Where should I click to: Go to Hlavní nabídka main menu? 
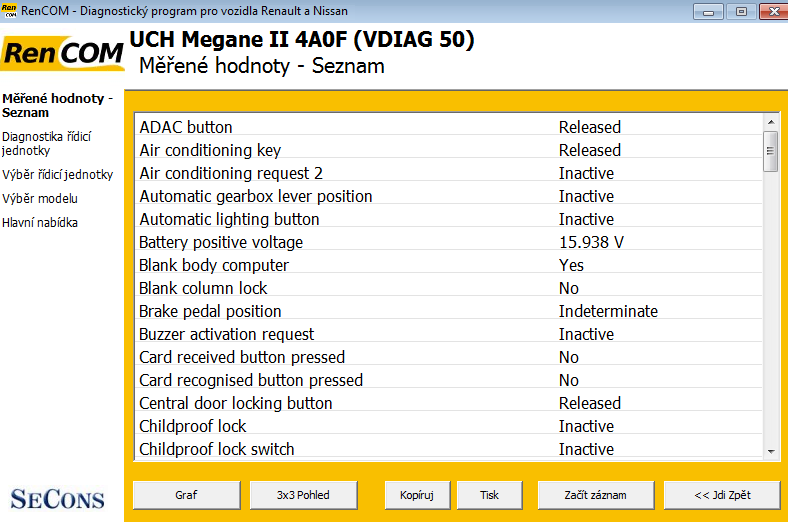click(x=40, y=223)
